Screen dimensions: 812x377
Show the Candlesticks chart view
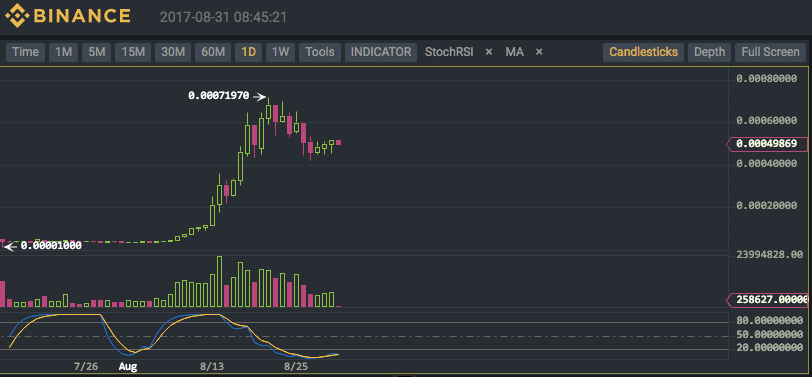tap(644, 52)
